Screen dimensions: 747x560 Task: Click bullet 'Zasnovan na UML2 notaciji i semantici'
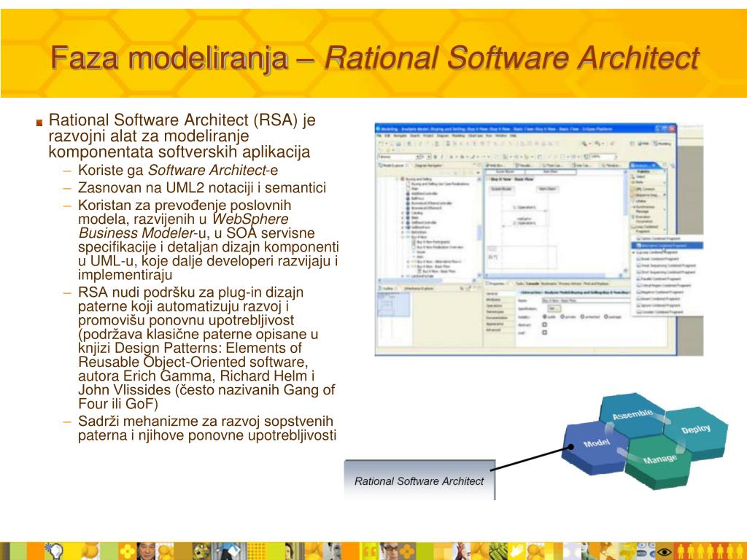pyautogui.click(x=202, y=187)
